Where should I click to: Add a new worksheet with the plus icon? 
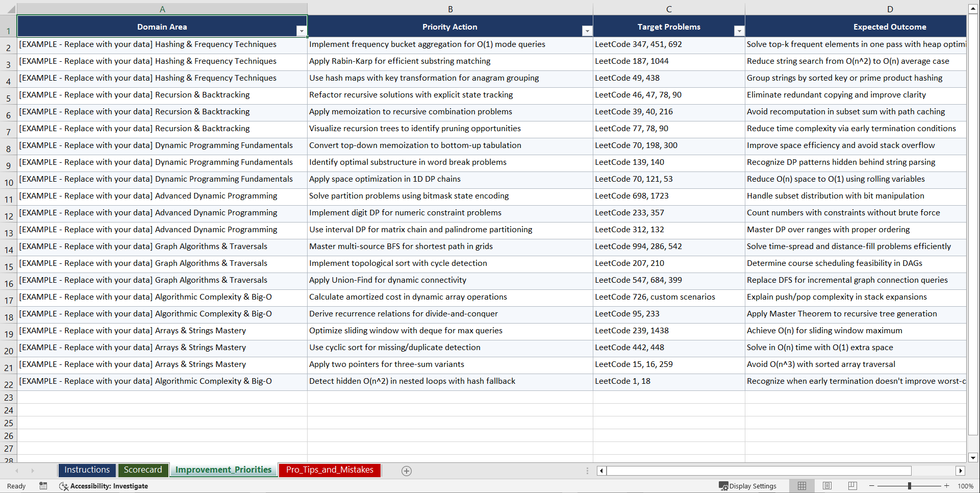tap(407, 471)
